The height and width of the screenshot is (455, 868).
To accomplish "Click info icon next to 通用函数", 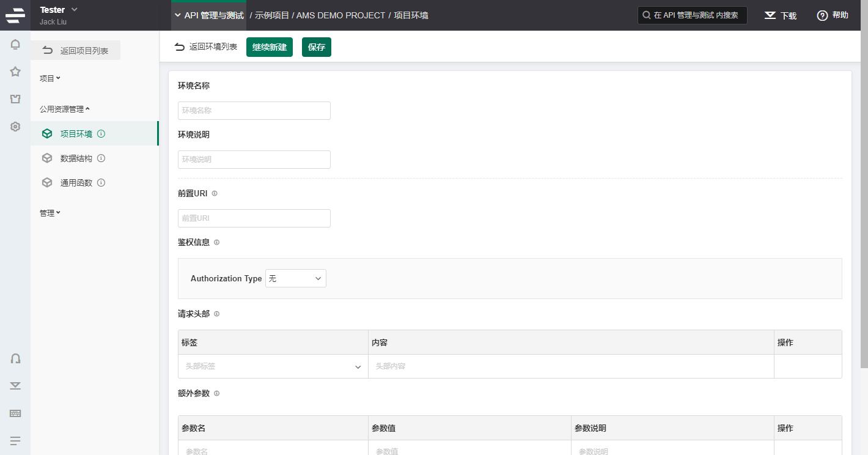I will (101, 182).
